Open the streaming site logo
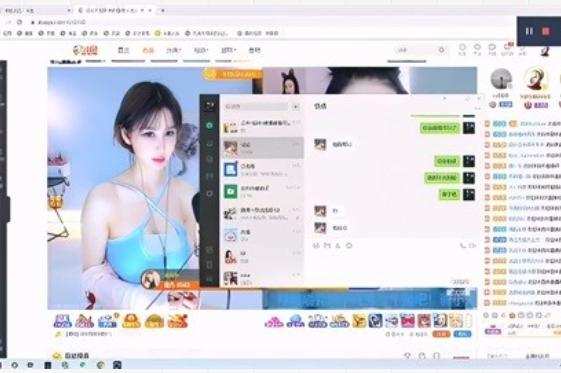 point(85,50)
